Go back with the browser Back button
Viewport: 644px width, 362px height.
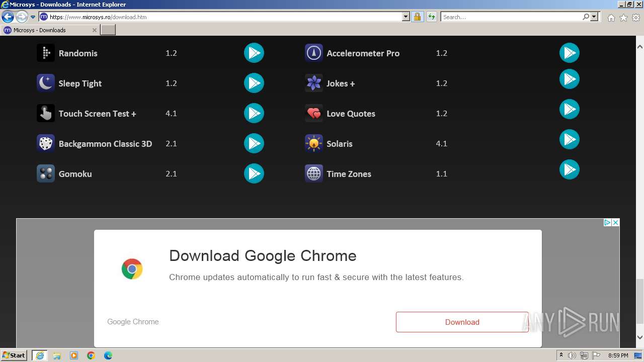(x=8, y=17)
